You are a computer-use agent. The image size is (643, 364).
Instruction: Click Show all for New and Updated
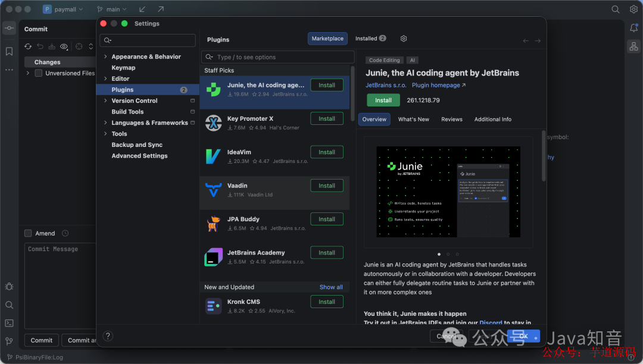331,287
